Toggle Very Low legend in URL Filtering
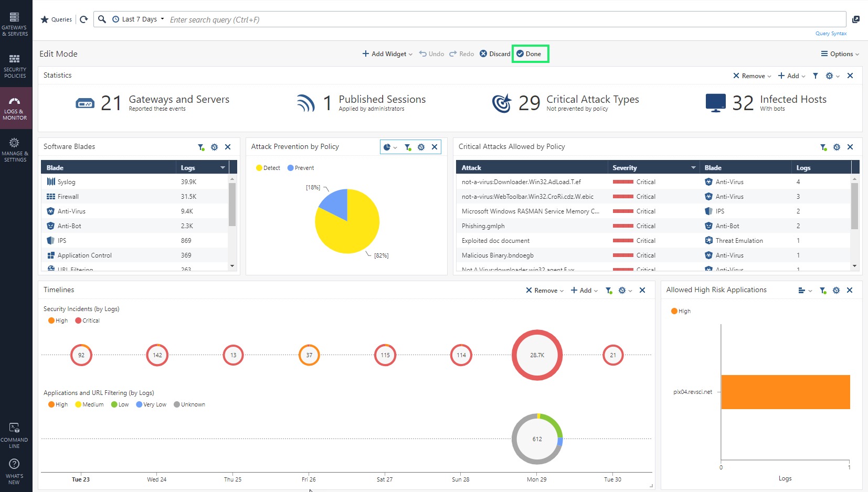This screenshot has width=868, height=492. (151, 404)
